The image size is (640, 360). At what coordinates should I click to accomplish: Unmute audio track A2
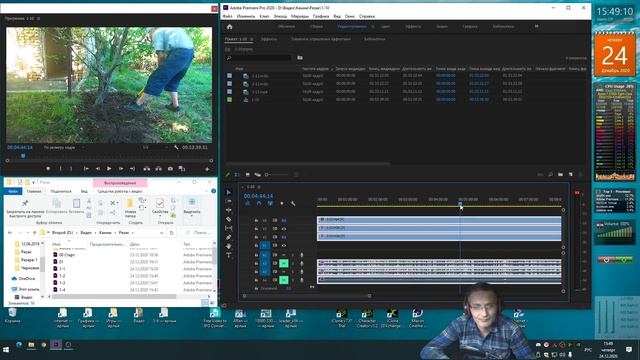[x=284, y=263]
